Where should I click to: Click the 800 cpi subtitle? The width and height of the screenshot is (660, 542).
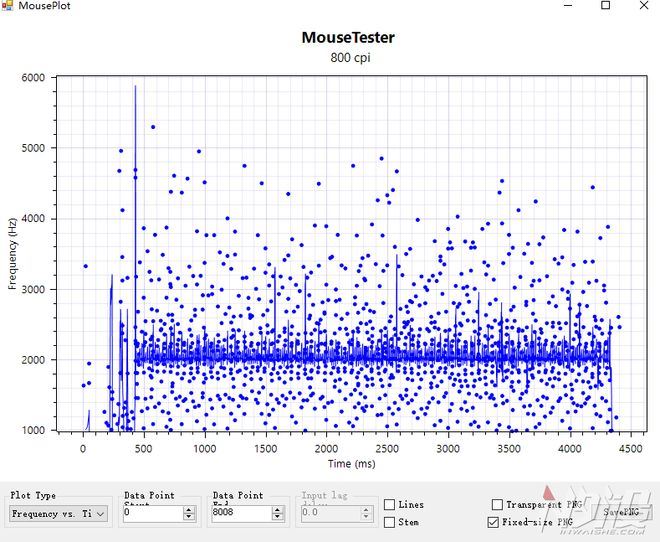[x=350, y=57]
